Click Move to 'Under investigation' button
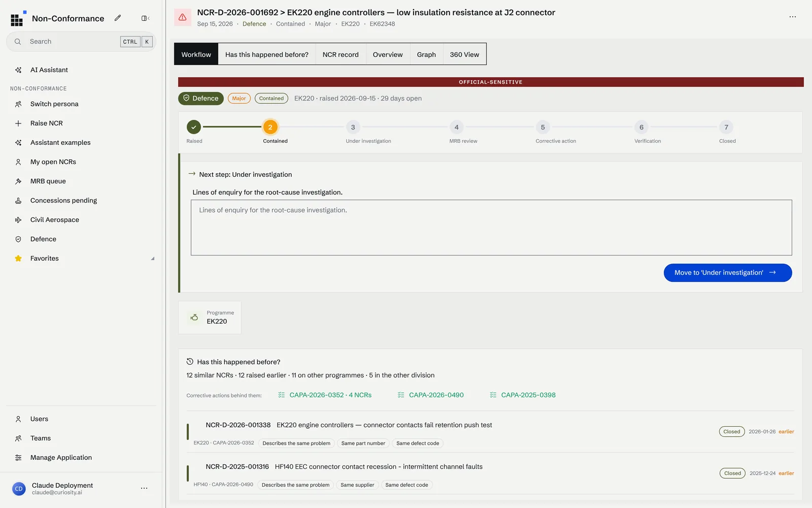Screen dimensions: 812x508 point(728,273)
